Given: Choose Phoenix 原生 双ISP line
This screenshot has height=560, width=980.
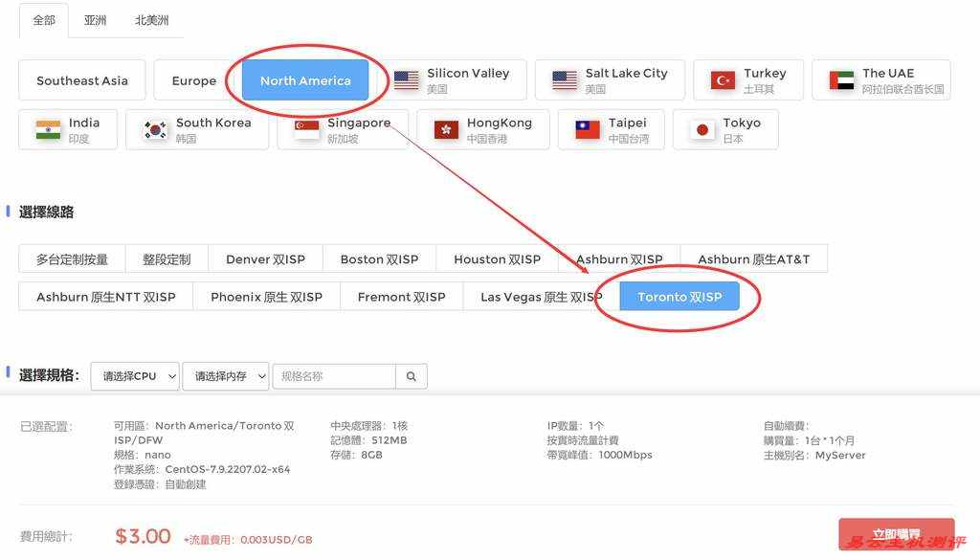Looking at the screenshot, I should coord(266,296).
